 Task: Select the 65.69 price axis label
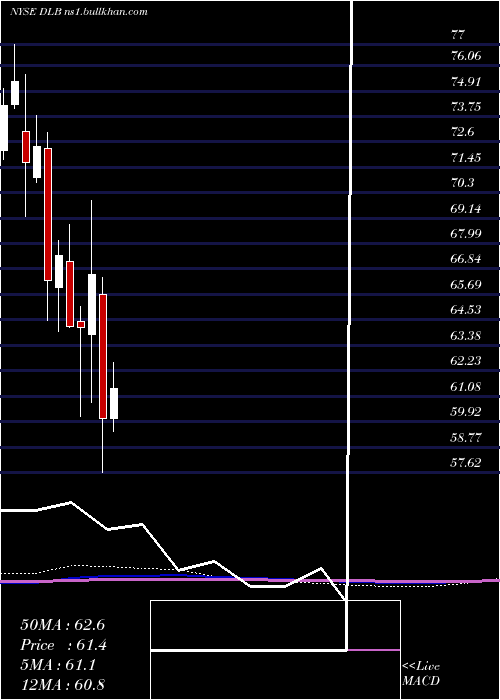point(466,284)
